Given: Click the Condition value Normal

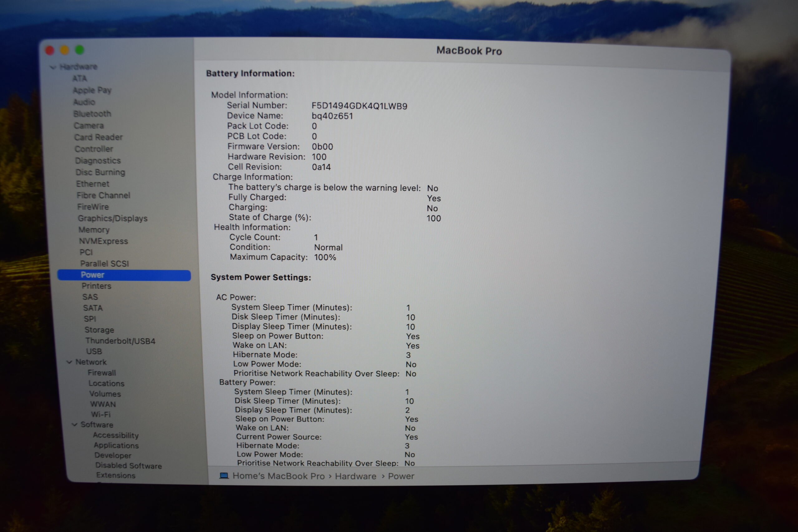Looking at the screenshot, I should [x=328, y=247].
